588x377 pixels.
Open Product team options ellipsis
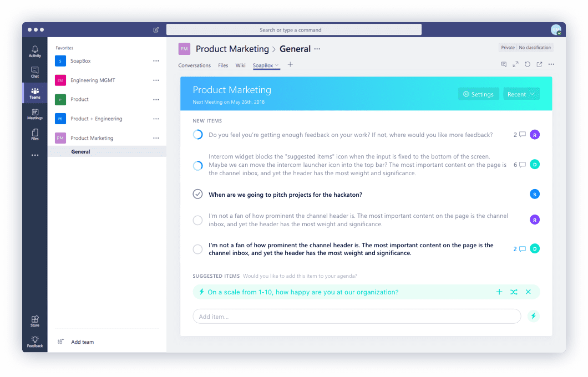tap(156, 100)
